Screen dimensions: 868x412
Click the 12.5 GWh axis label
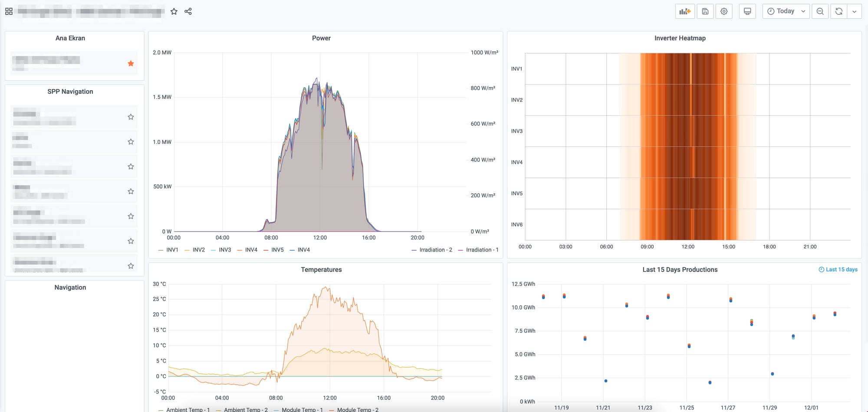point(523,284)
